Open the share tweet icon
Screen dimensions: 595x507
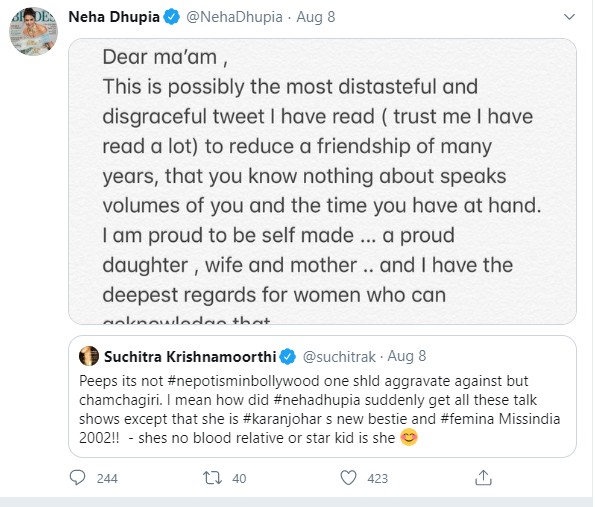pyautogui.click(x=483, y=478)
